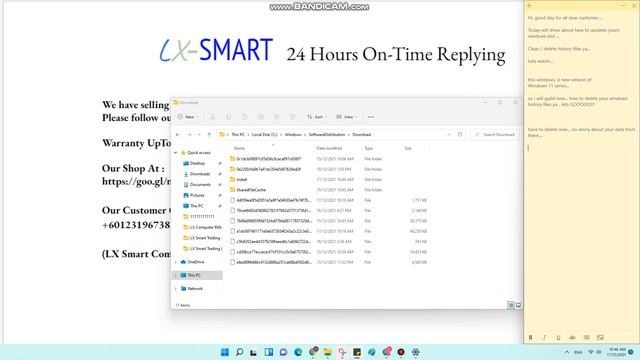Switch Explorer to large thumbnails view
This screenshot has height=360, width=640.
pyautogui.click(x=518, y=305)
